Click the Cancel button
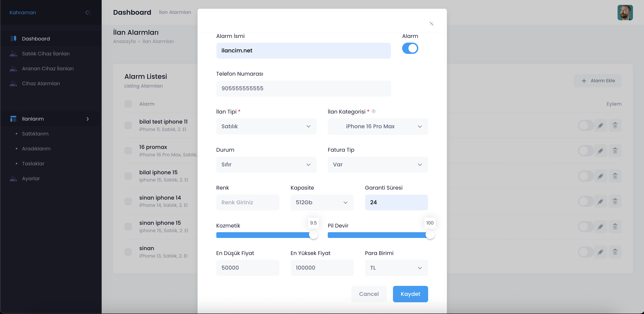 (369, 294)
